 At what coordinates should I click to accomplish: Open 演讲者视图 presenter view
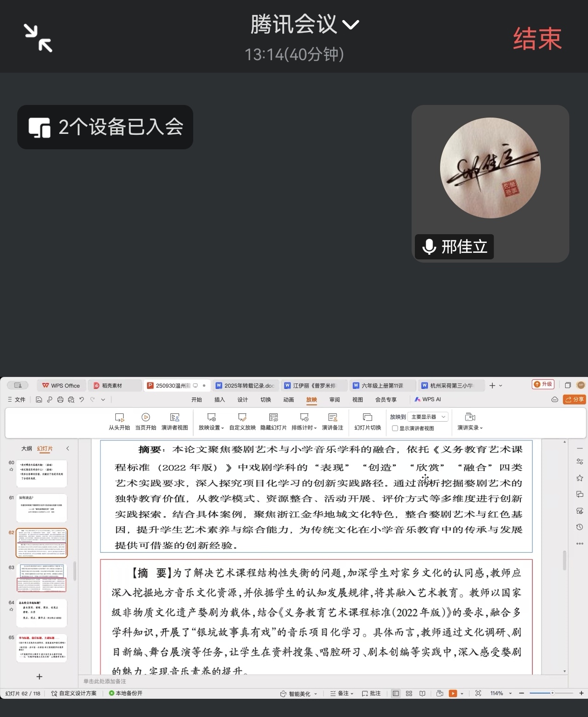pos(175,418)
